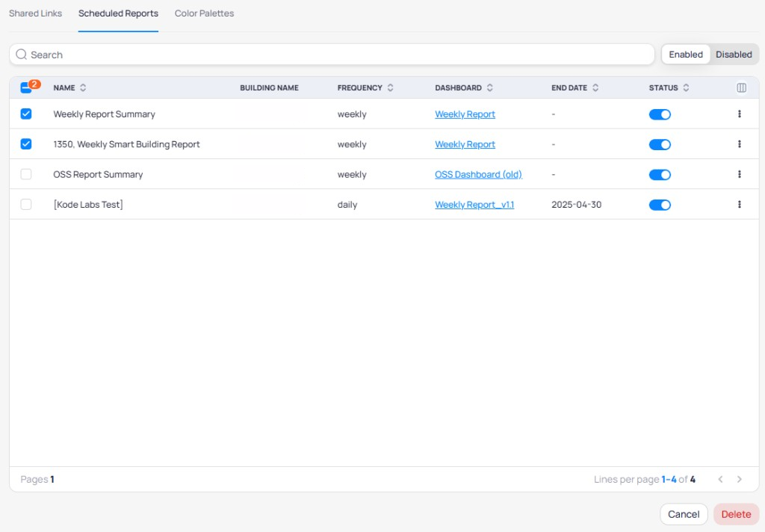Toggle the select-all header checkbox
Screen dimensions: 765x532
coord(26,88)
